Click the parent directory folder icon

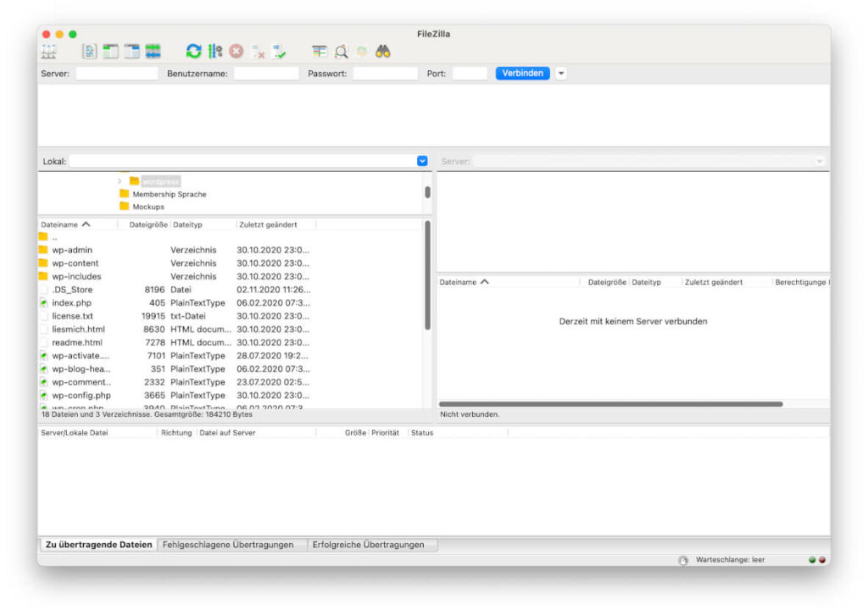[x=43, y=236]
